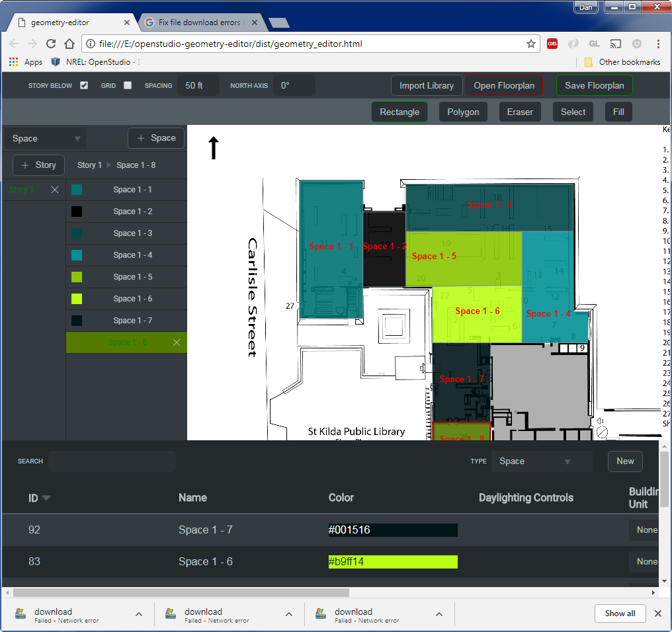This screenshot has height=632, width=672.
Task: Bookmark the page using the star icon
Action: (x=531, y=44)
